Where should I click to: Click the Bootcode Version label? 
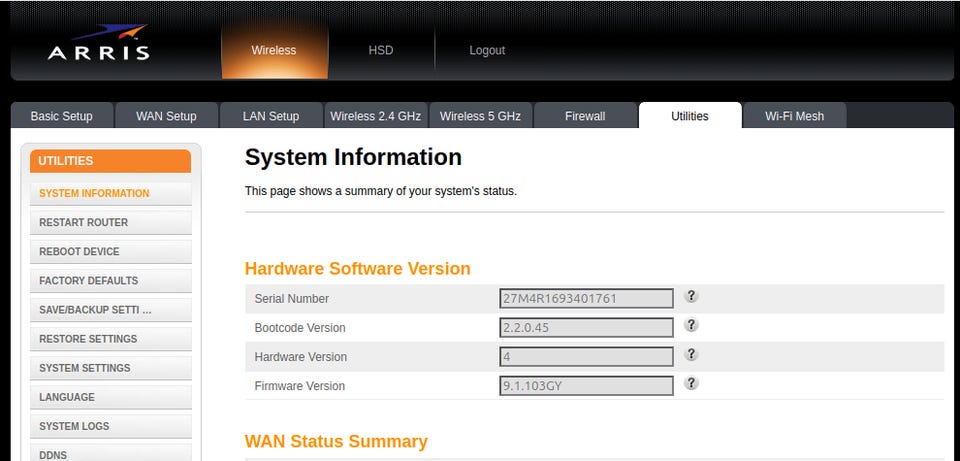[x=300, y=328]
